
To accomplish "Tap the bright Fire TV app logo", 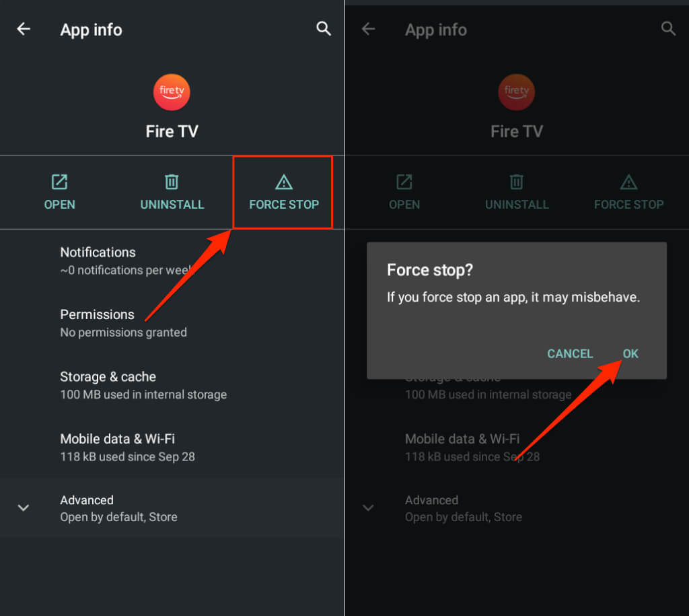I will point(172,92).
